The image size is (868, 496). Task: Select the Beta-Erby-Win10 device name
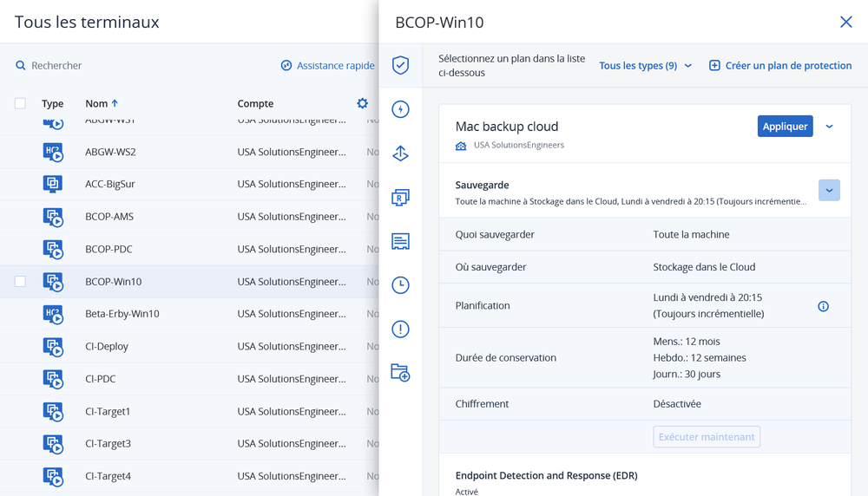122,314
